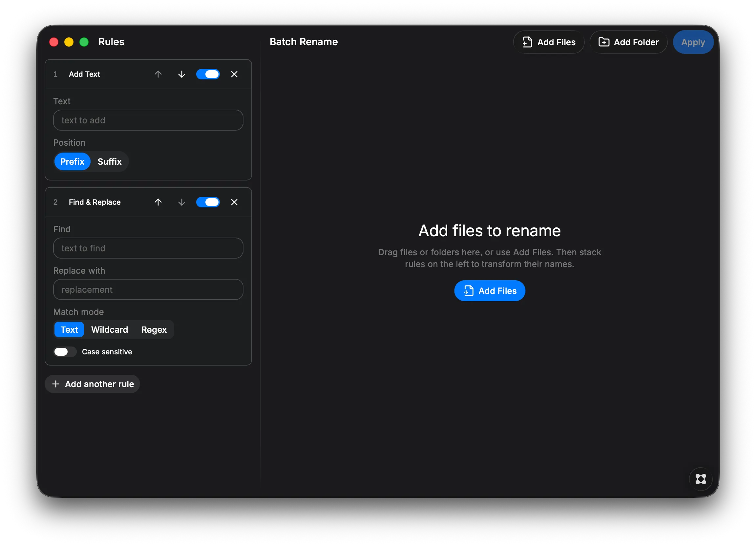Screen dimensions: 756x546
Task: Move Find & Replace rule down
Action: pos(182,202)
